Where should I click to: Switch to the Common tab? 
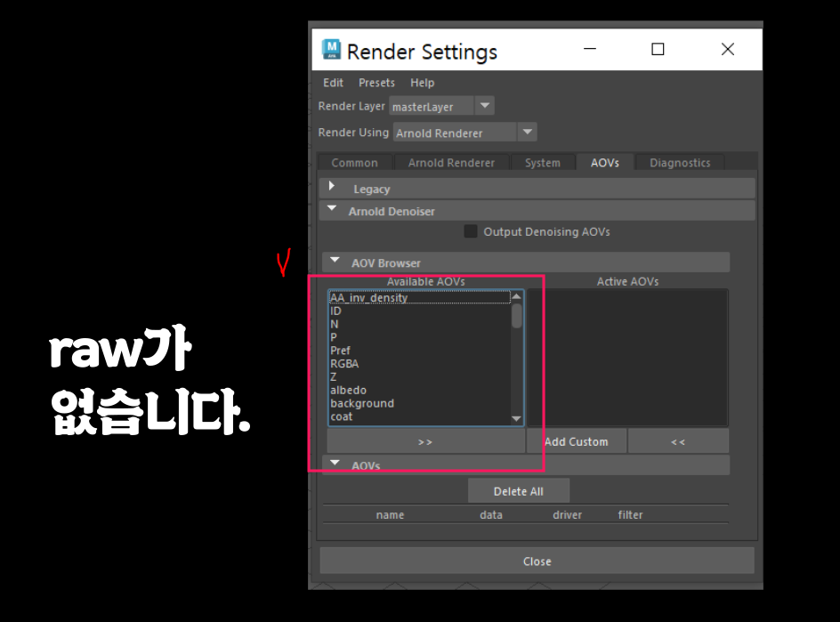coord(355,163)
